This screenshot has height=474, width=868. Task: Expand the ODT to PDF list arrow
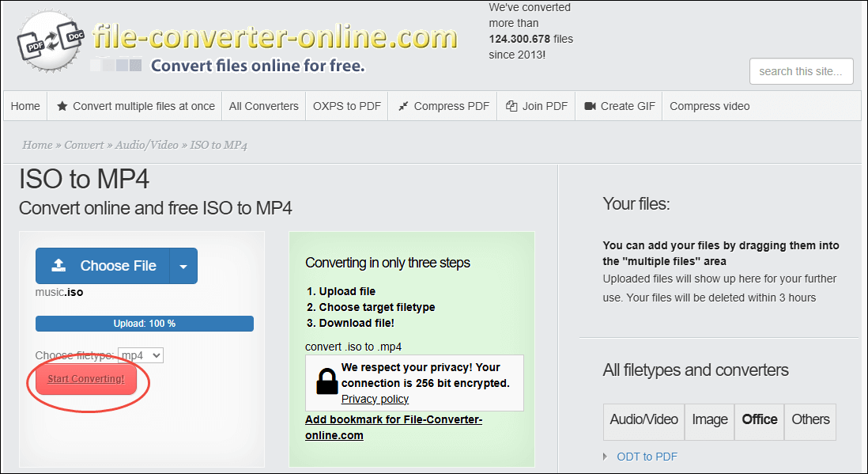pos(605,457)
